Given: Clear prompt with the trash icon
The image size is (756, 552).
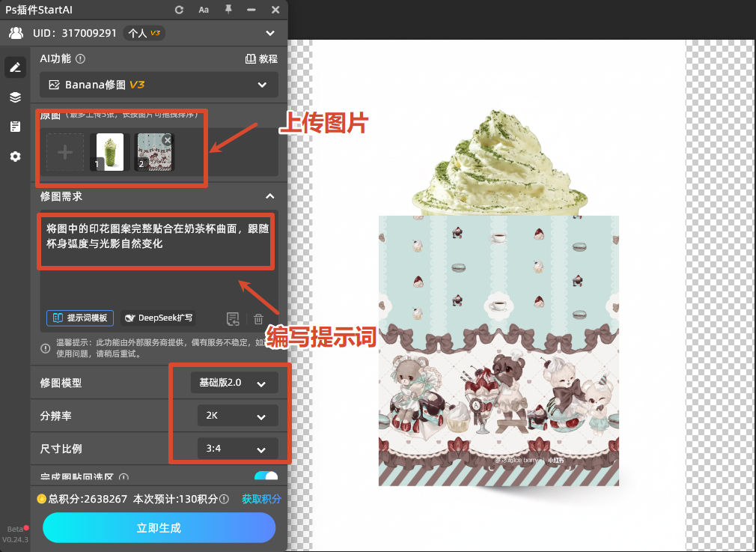Looking at the screenshot, I should pyautogui.click(x=258, y=319).
